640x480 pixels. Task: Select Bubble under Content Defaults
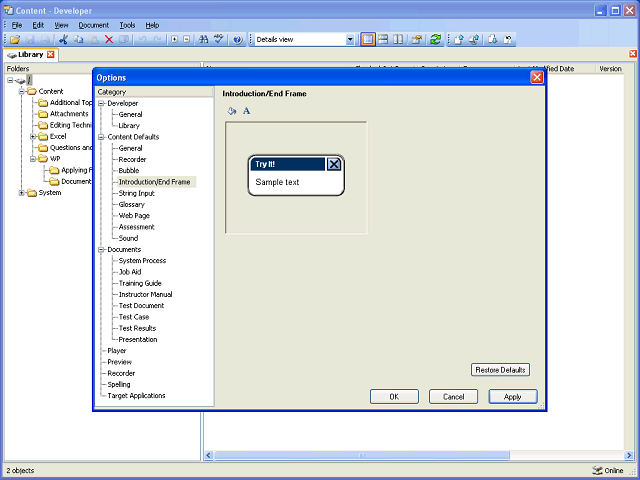pyautogui.click(x=129, y=171)
